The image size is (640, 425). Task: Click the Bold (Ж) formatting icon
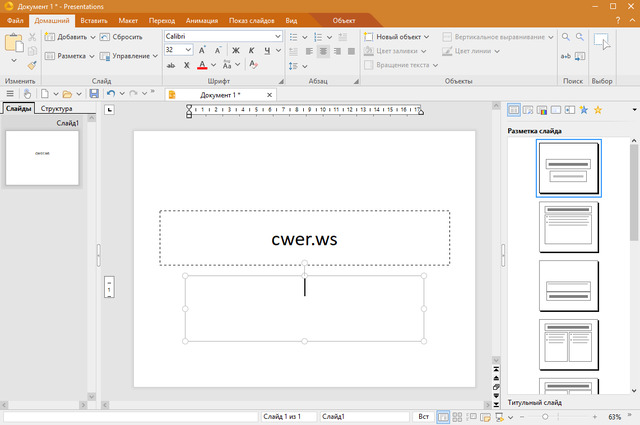tap(237, 50)
